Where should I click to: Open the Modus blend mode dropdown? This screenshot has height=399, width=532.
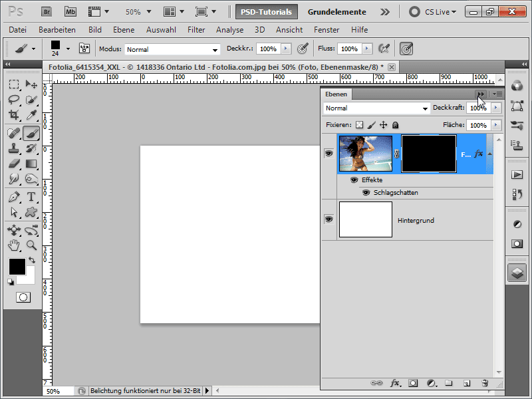(x=172, y=49)
